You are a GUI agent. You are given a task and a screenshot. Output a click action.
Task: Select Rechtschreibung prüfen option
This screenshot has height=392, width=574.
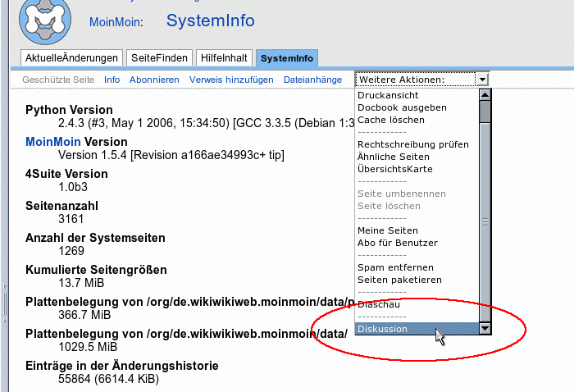[413, 144]
